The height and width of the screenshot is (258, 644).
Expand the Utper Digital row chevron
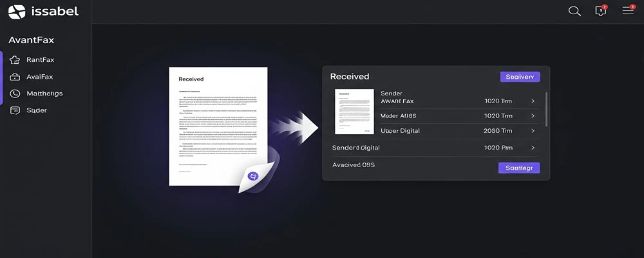pyautogui.click(x=533, y=131)
